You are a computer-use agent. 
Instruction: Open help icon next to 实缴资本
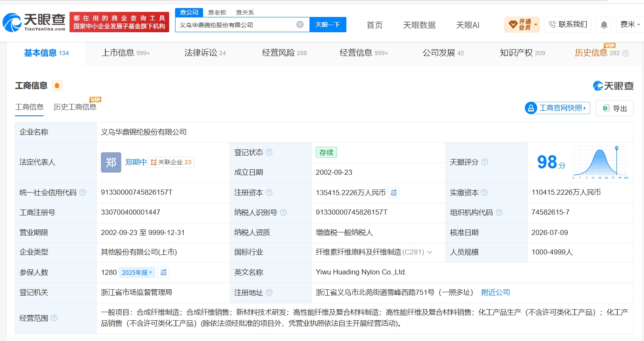pos(484,193)
